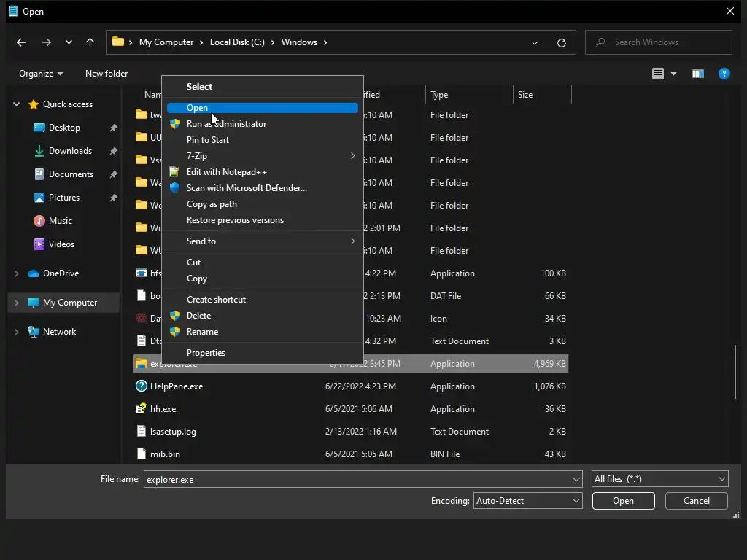The height and width of the screenshot is (560, 747).
Task: Select Create shortcut
Action: click(x=262, y=300)
